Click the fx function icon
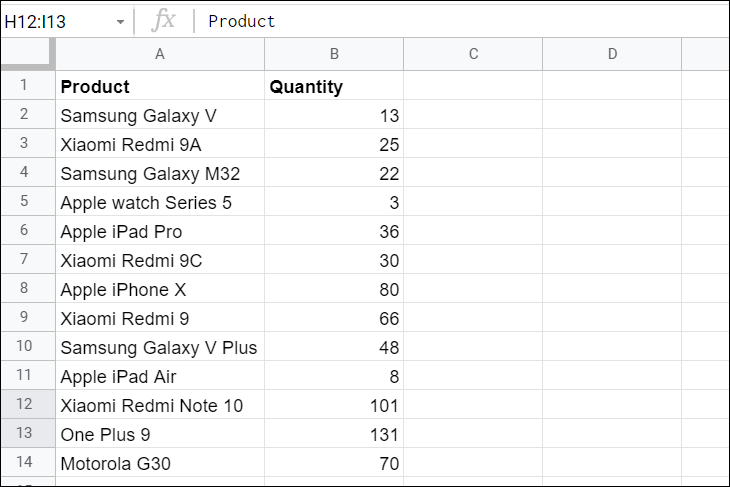Image resolution: width=730 pixels, height=487 pixels. click(163, 20)
